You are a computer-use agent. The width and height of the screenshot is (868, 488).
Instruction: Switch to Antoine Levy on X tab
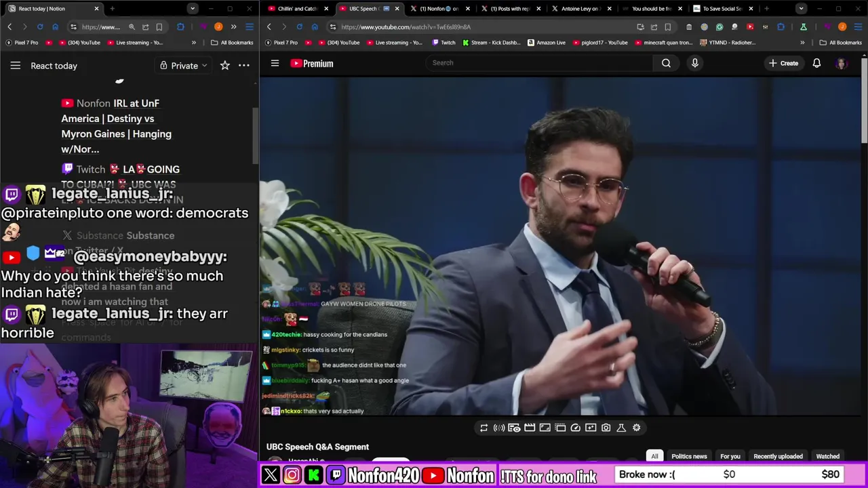[581, 9]
